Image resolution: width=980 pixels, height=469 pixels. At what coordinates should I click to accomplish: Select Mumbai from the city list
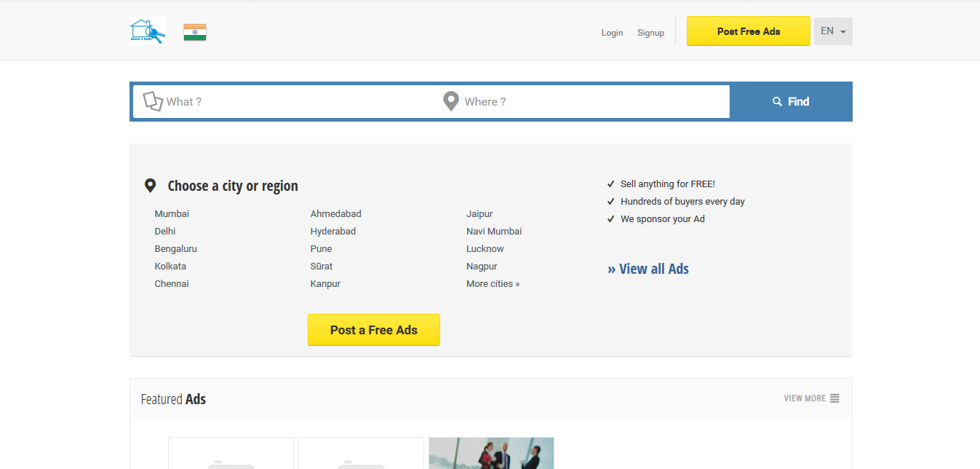tap(172, 213)
